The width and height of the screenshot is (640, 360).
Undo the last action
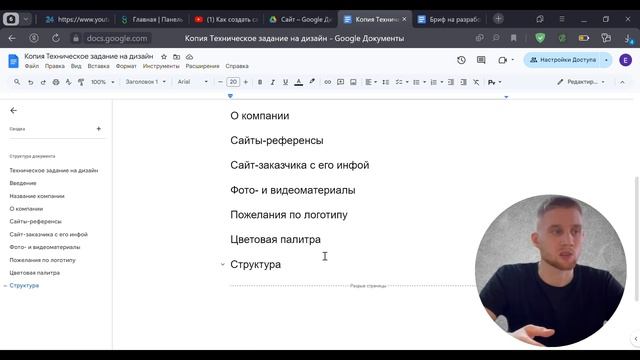coord(30,82)
